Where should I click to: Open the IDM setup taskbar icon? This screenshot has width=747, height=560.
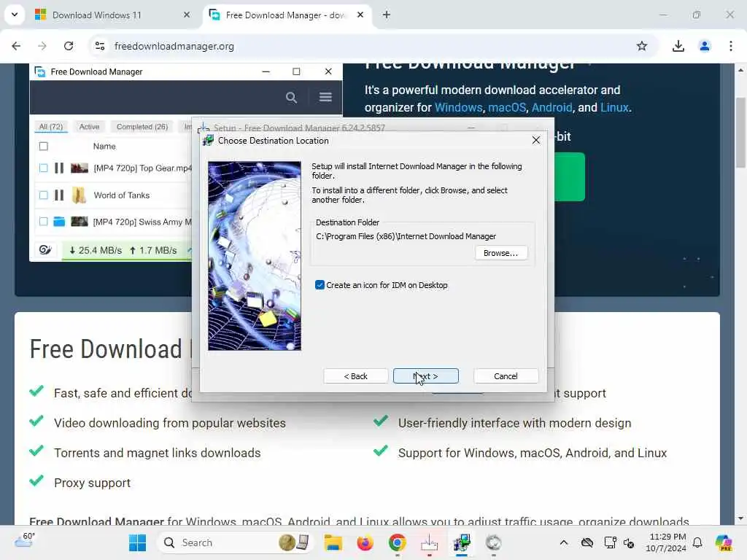(x=462, y=542)
